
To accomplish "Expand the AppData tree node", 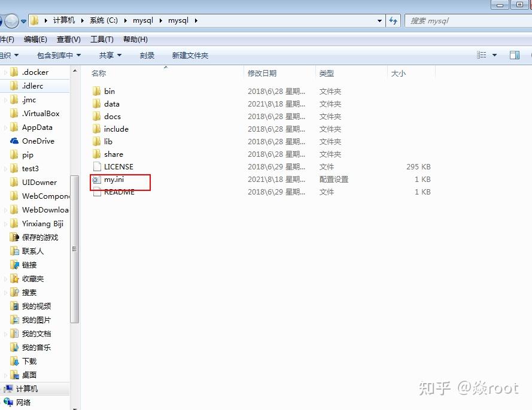I will click(5, 127).
